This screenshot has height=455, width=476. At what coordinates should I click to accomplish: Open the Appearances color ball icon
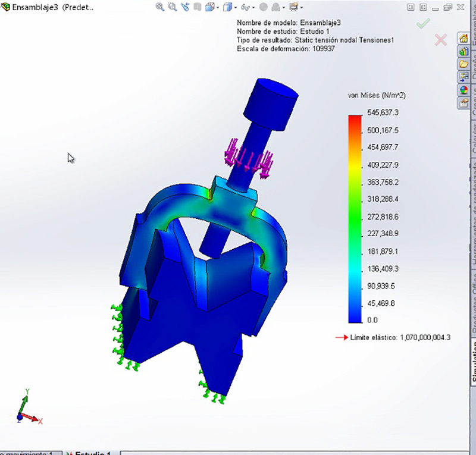click(464, 90)
